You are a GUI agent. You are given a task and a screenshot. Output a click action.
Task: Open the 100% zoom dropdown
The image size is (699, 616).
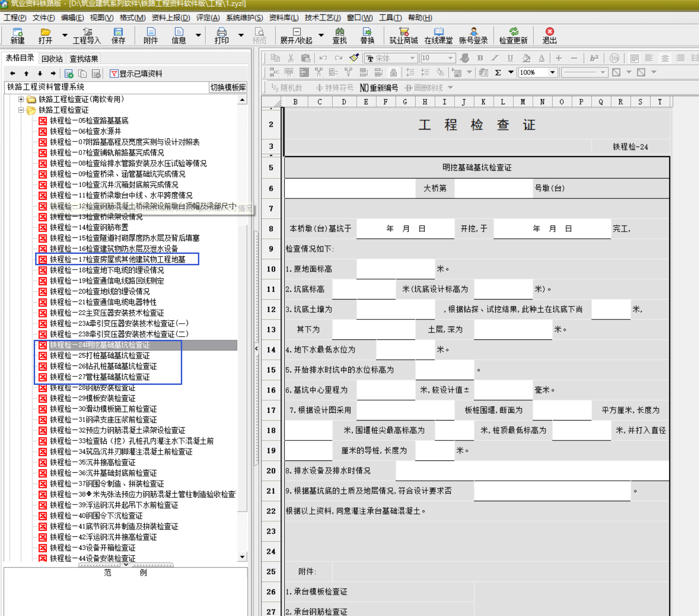click(552, 72)
